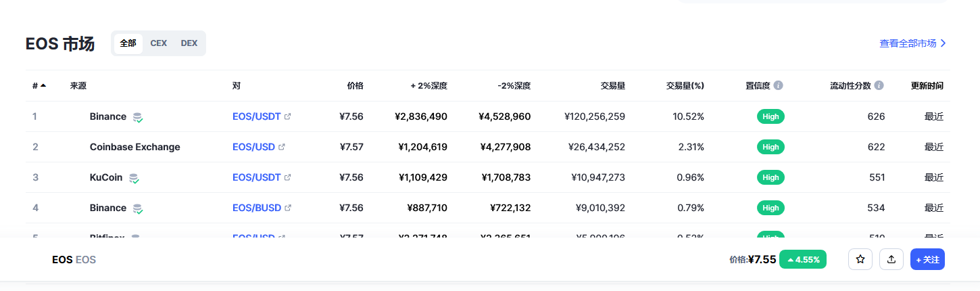Sort markets by 价格 column header

tap(355, 86)
